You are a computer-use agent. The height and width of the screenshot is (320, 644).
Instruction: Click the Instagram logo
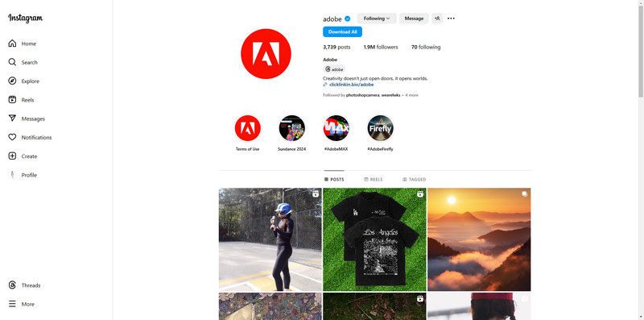coord(25,18)
